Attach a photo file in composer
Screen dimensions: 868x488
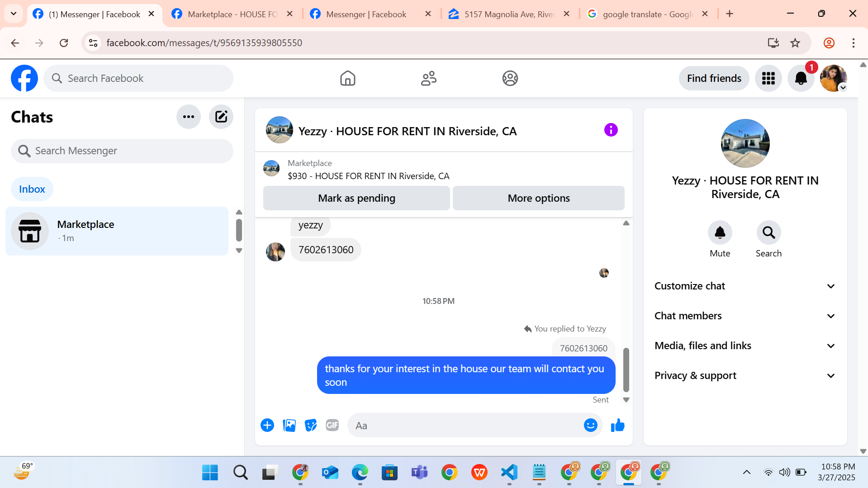[x=289, y=425]
